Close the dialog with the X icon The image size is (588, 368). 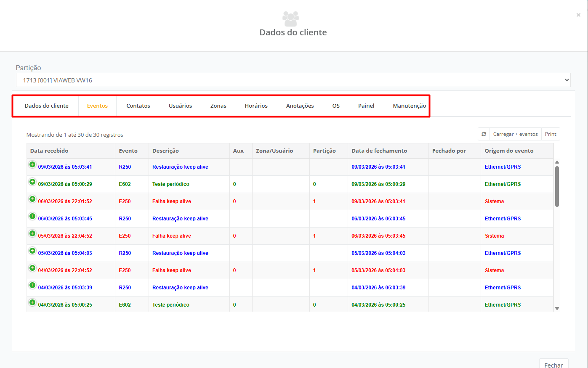click(x=578, y=15)
